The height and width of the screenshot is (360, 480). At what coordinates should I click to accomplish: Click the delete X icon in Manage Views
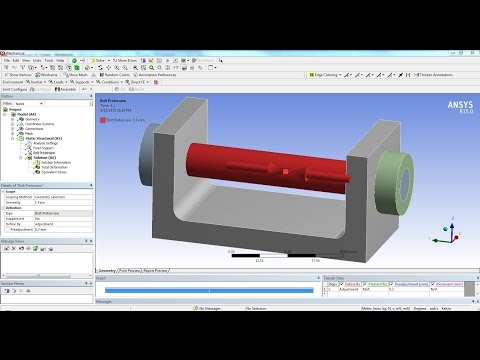coord(14,249)
